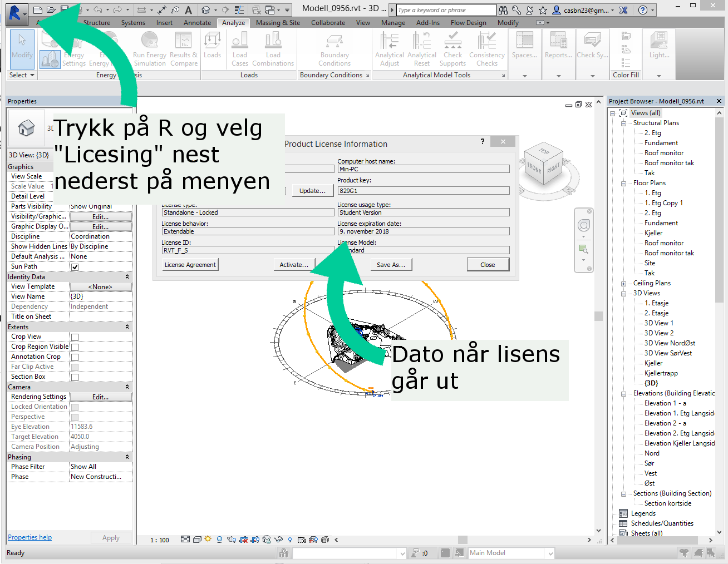This screenshot has height=564, width=728.
Task: Collapse the Elevations tree node
Action: coord(623,394)
